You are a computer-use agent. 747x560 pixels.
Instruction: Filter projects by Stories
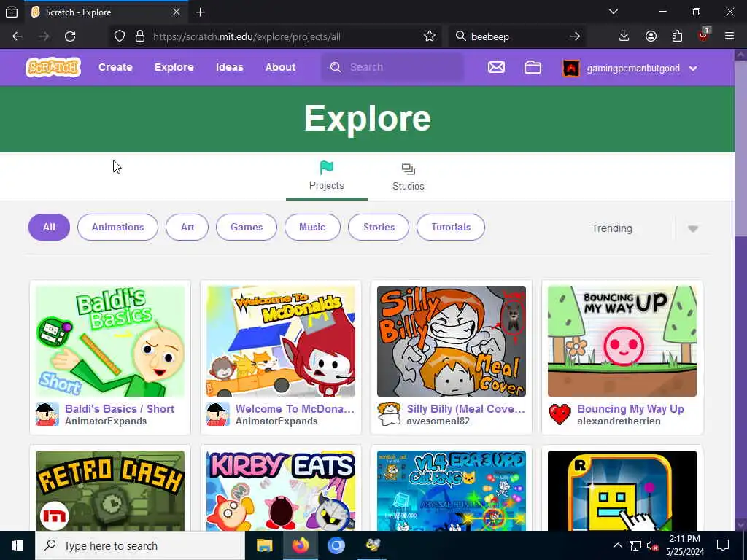click(x=379, y=227)
